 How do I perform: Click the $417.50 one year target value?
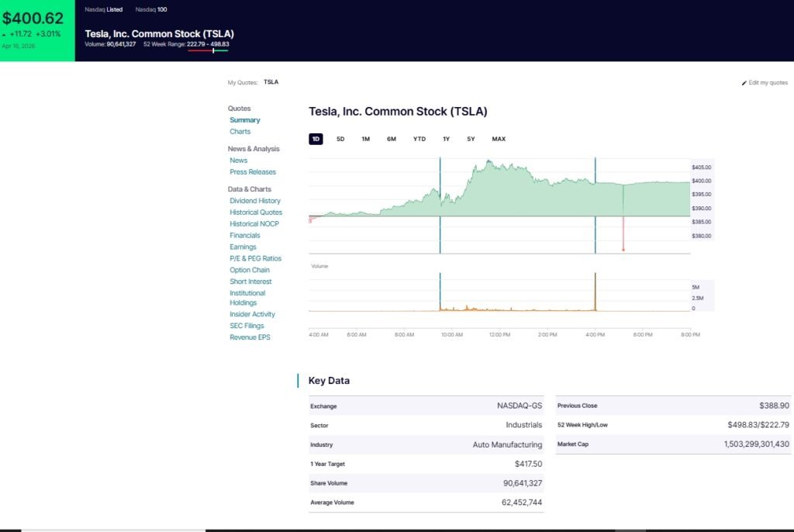(x=528, y=464)
